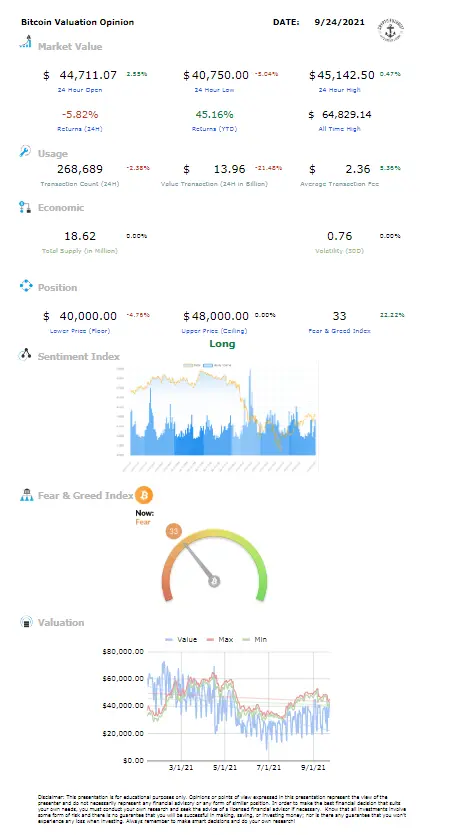Click the anchor logo beside the date

click(x=391, y=29)
